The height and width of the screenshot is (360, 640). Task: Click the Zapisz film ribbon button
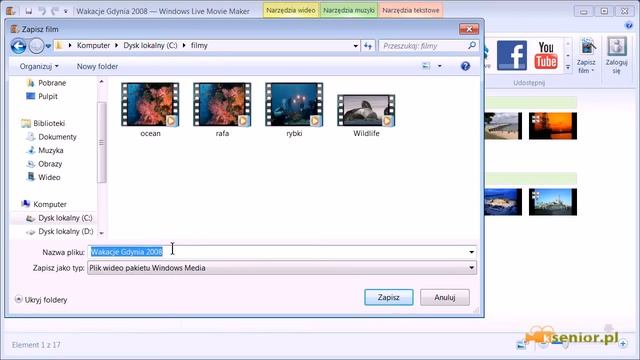pos(586,56)
